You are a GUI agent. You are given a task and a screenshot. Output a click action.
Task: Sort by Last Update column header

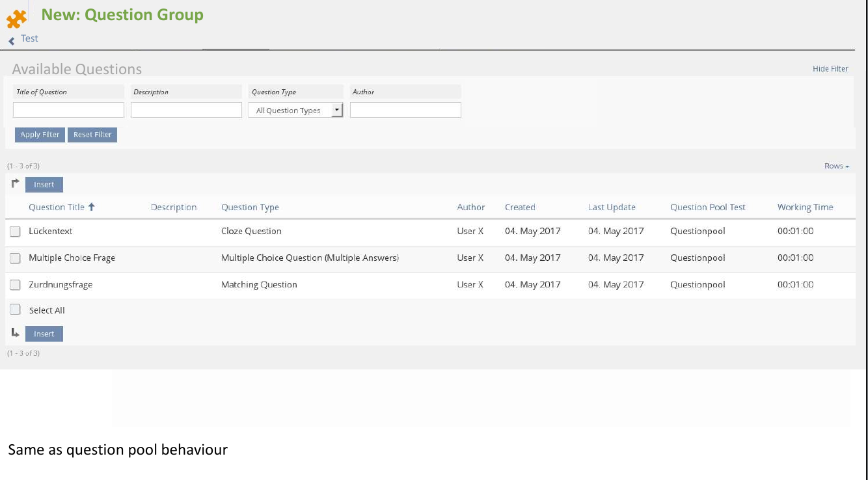611,207
